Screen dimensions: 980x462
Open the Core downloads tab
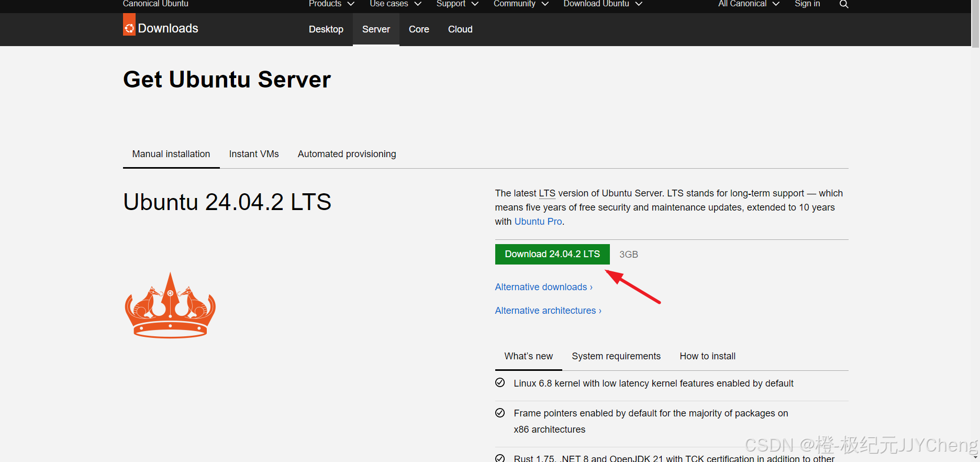[x=419, y=29]
